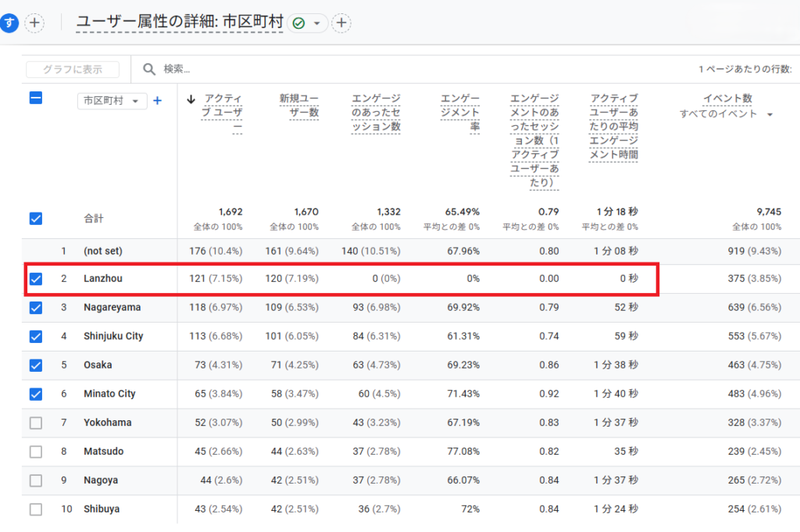Click the blue す circle icon
Image resolution: width=800 pixels, height=532 pixels.
[9, 23]
